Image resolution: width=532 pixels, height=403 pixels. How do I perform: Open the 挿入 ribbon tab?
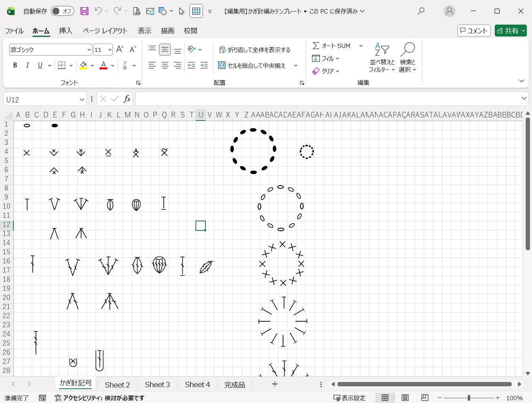click(x=65, y=31)
